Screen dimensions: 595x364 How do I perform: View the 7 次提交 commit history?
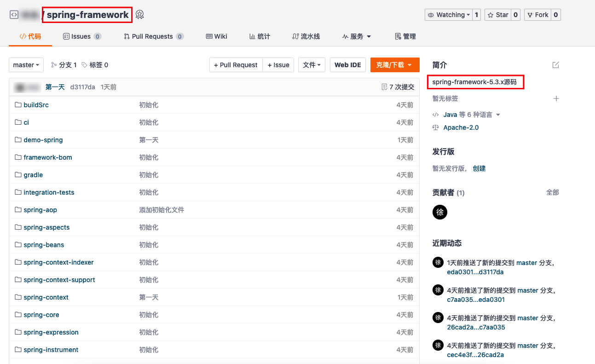[398, 87]
